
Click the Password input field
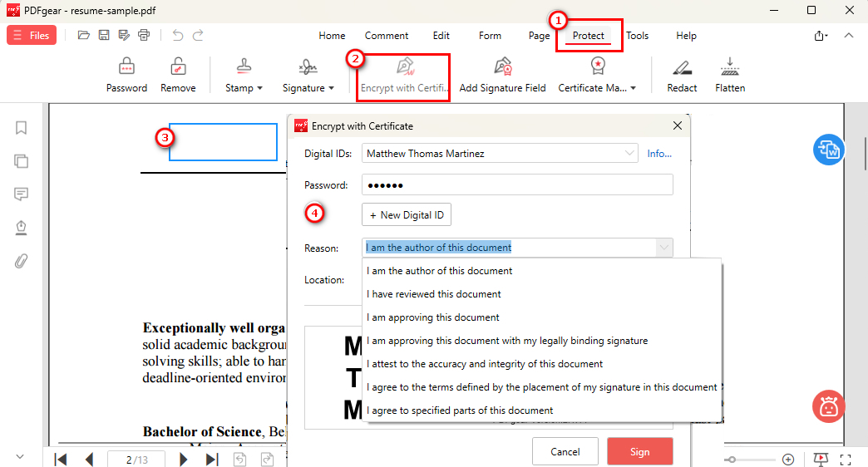coord(518,184)
